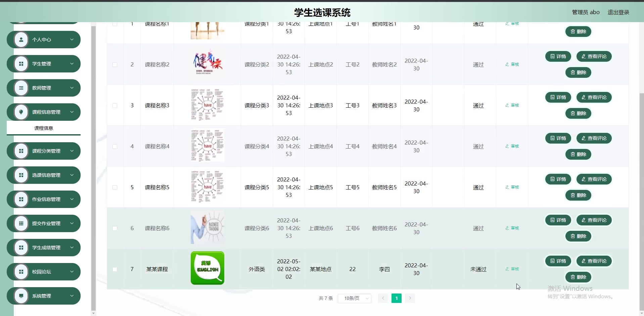
Task: Check the checkbox for 课程名称6
Action: pyautogui.click(x=114, y=228)
